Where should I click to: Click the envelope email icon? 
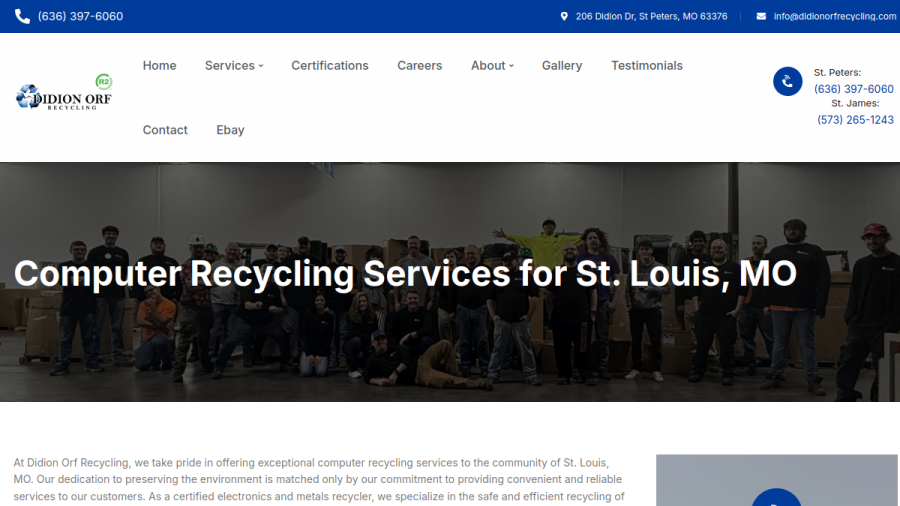click(761, 17)
